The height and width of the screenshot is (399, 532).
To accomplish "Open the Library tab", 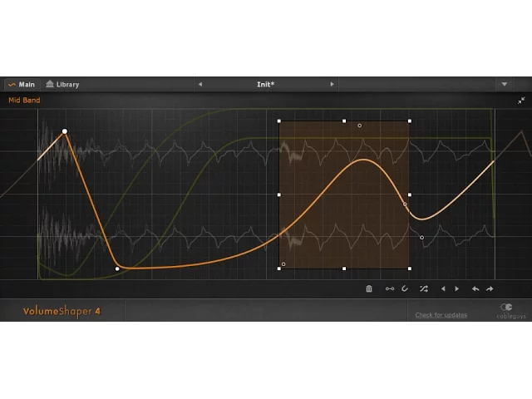I will [62, 85].
